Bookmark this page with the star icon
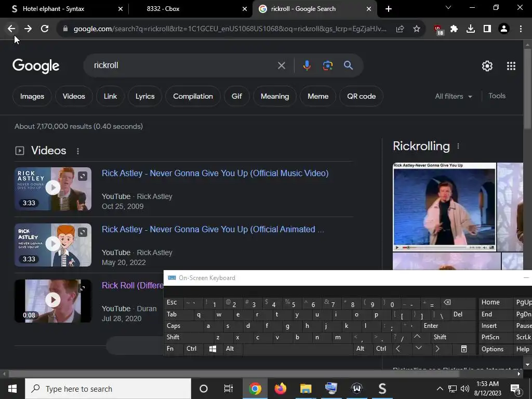Screen dimensions: 532x399 [417, 29]
